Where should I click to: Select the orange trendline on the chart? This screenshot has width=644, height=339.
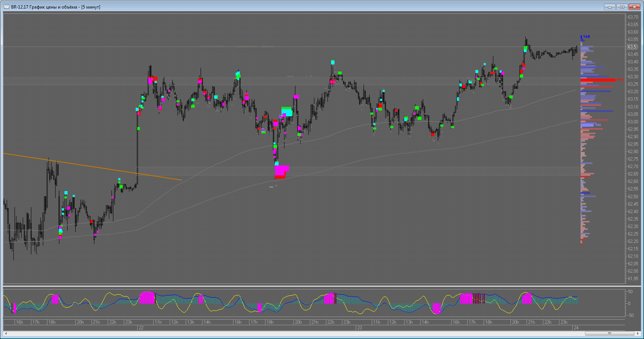click(x=93, y=167)
